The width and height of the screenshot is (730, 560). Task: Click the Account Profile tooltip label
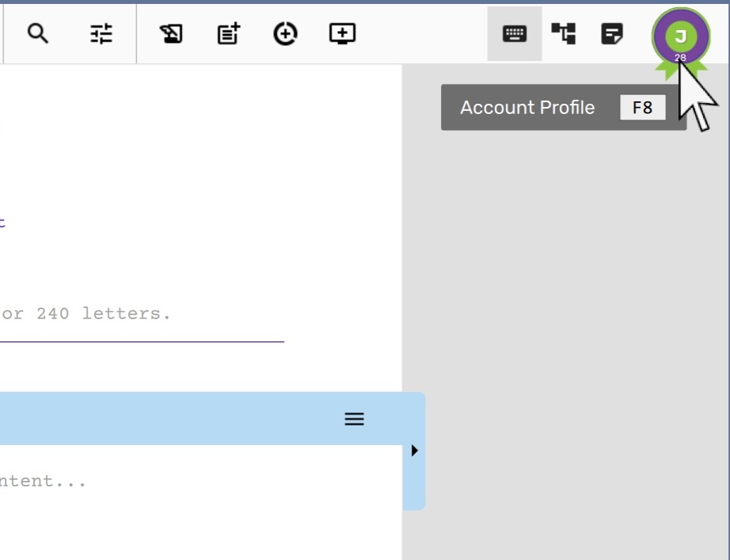527,108
